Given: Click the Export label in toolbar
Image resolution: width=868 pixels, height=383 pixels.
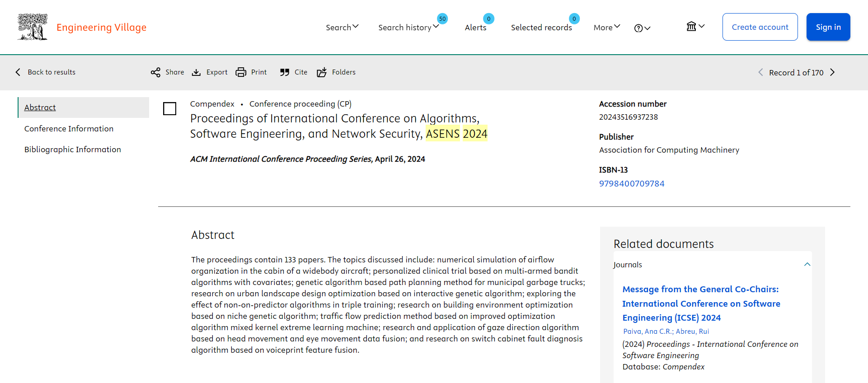Looking at the screenshot, I should [x=217, y=72].
